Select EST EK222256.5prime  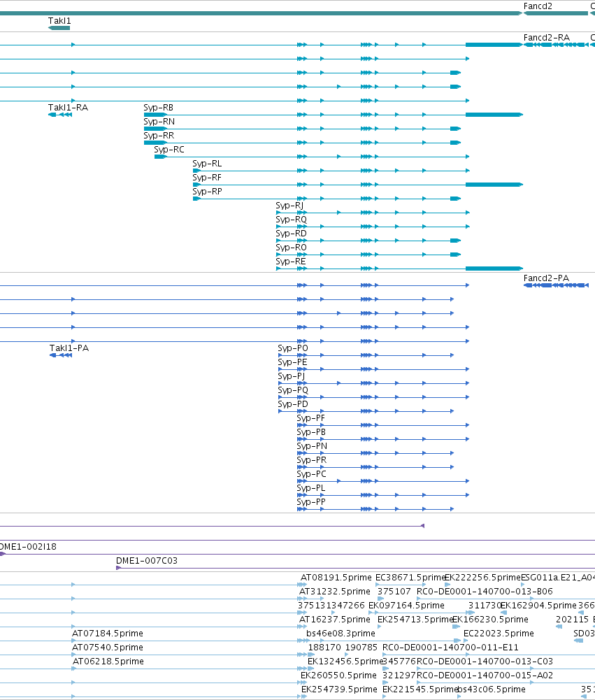(483, 578)
